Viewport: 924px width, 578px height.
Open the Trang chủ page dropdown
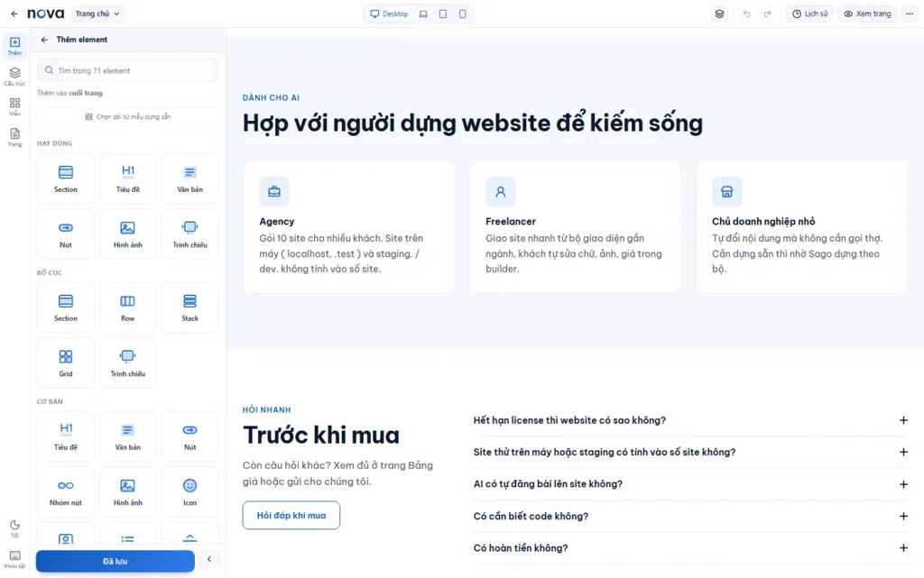pyautogui.click(x=97, y=14)
